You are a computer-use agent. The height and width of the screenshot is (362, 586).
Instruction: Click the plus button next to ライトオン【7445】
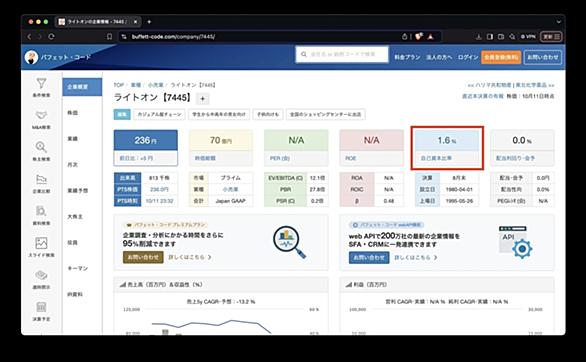pyautogui.click(x=203, y=99)
